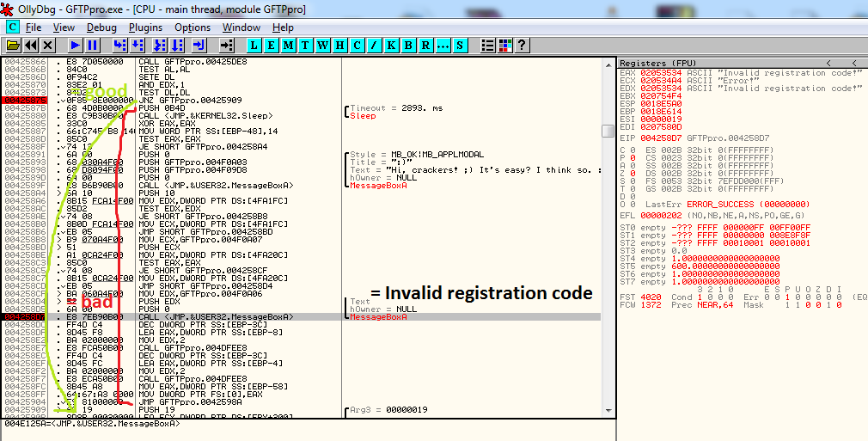The width and height of the screenshot is (868, 441).
Task: Select the CALL <JMP.&KERNEL32.Sleep> instruction
Action: click(206, 116)
